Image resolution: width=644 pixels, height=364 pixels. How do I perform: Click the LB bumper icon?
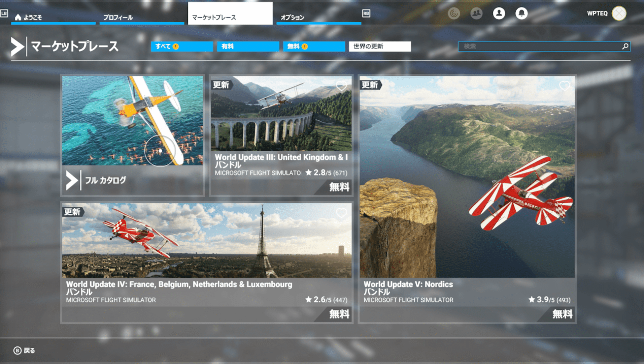pyautogui.click(x=4, y=13)
